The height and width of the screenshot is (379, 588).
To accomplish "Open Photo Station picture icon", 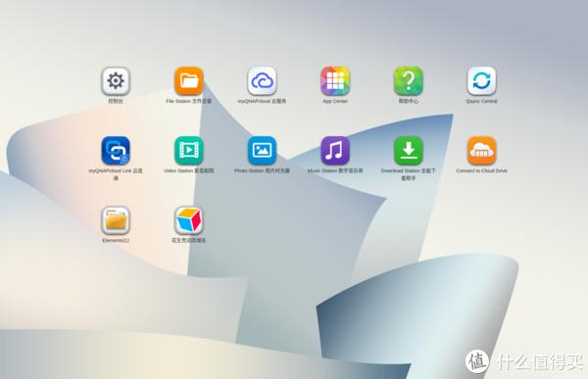I will [262, 150].
